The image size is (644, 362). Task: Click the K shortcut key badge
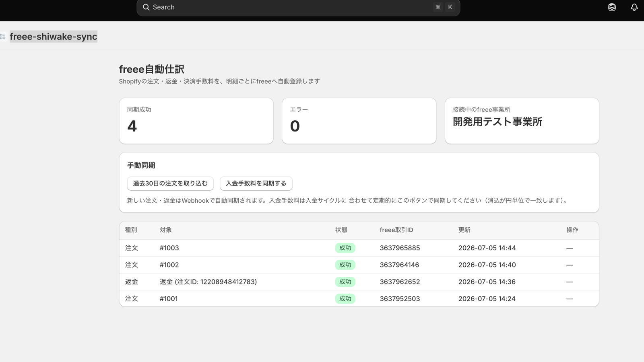(450, 7)
